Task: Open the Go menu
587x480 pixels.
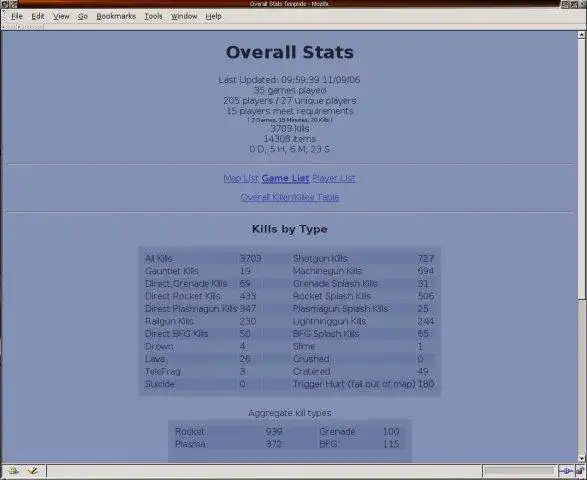Action: 82,16
